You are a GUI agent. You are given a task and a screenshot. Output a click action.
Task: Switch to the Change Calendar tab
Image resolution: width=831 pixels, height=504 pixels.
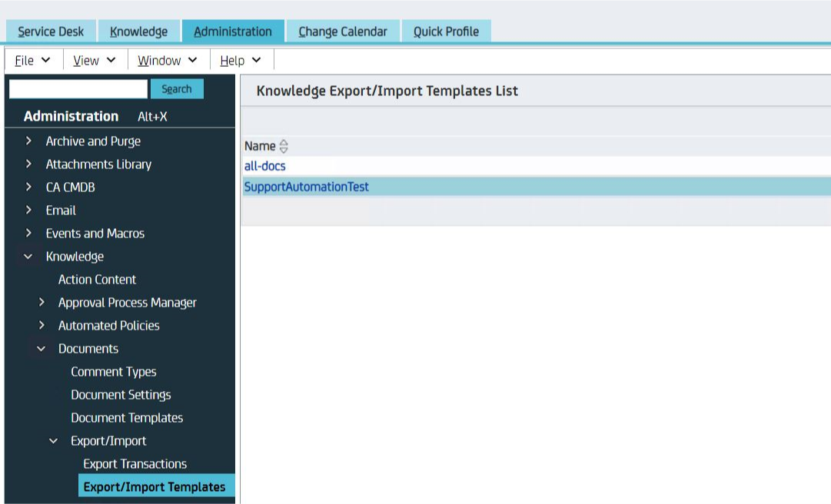(342, 31)
